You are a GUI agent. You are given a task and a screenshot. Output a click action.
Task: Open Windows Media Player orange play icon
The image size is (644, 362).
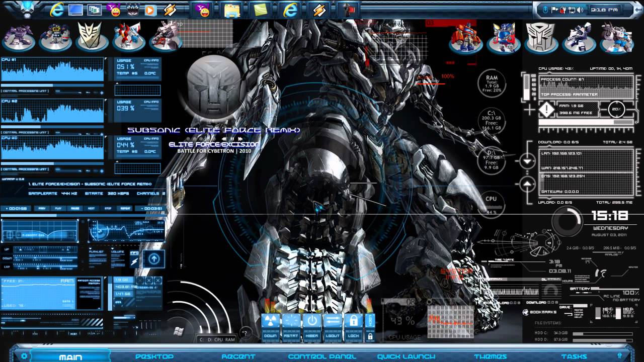[150, 10]
